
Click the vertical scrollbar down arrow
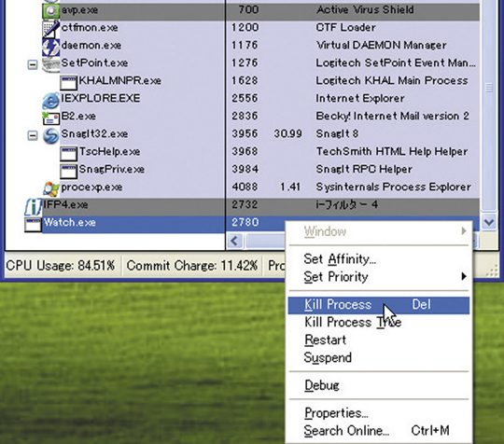489,222
